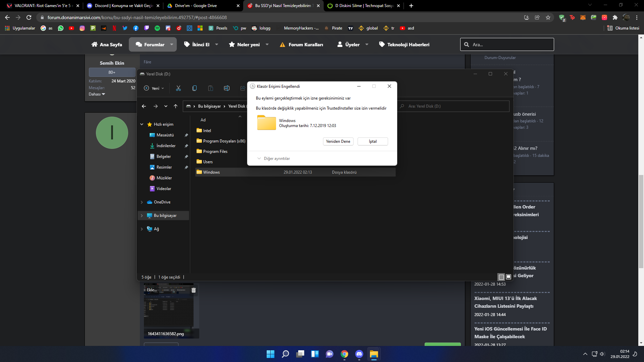The height and width of the screenshot is (362, 644).
Task: Select Resimler in quick access
Action: pos(164,167)
